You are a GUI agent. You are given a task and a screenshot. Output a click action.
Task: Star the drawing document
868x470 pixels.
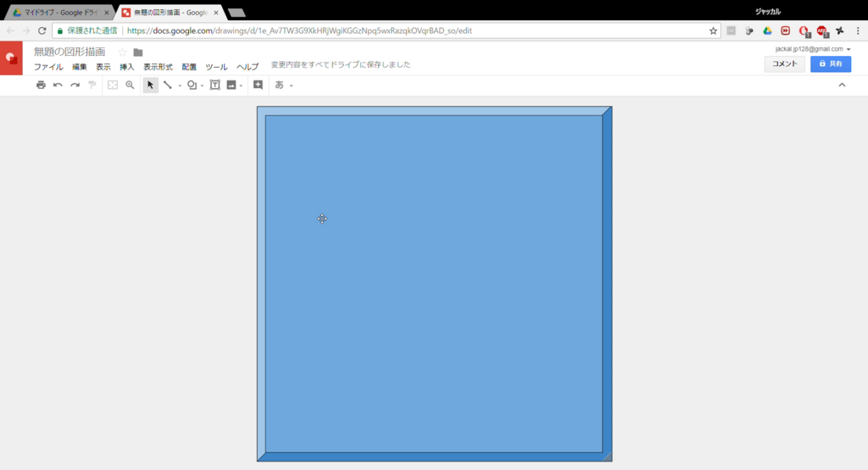(x=122, y=52)
